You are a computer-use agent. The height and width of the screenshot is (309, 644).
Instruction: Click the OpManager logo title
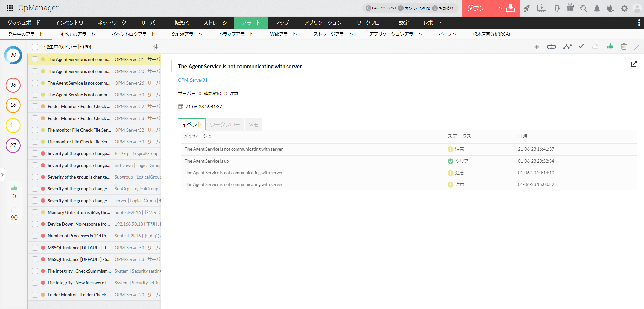pyautogui.click(x=39, y=8)
